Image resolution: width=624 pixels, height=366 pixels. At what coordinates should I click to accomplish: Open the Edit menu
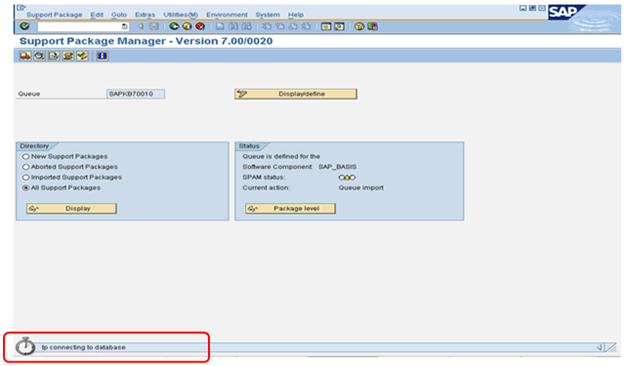[97, 15]
